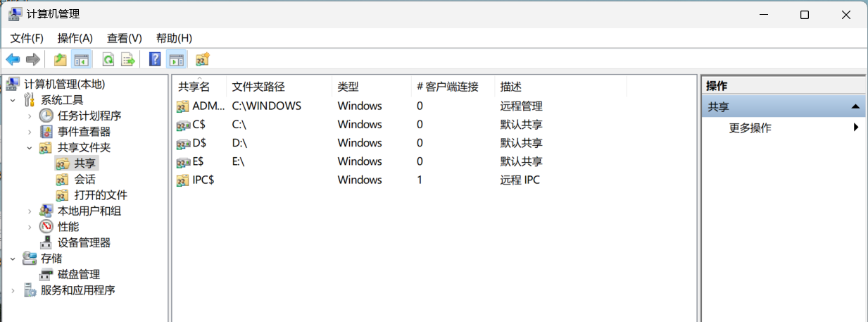Image resolution: width=868 pixels, height=322 pixels.
Task: Toggle the Show/Hide Console Tree toolbar icon
Action: click(82, 59)
